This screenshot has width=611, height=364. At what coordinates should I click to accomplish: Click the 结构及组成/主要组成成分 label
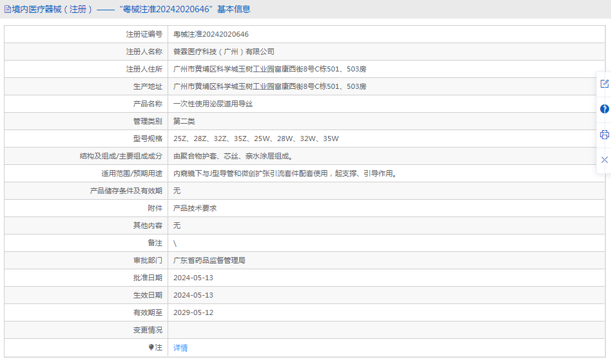tap(121, 156)
